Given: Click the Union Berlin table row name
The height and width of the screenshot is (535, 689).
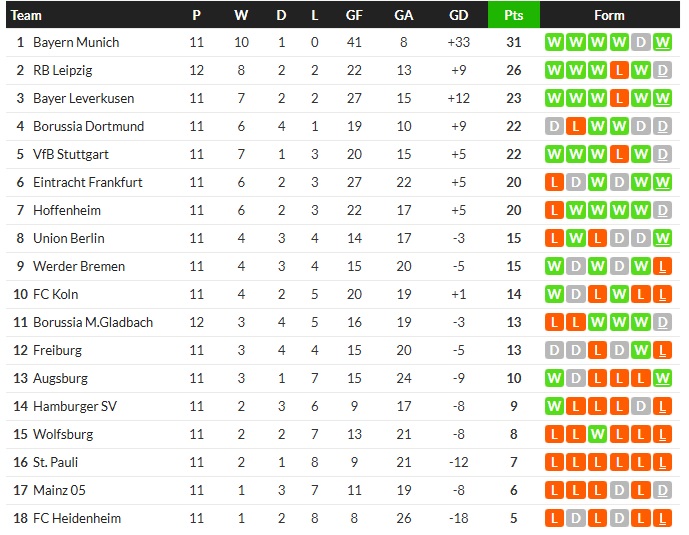Looking at the screenshot, I should click(69, 239).
